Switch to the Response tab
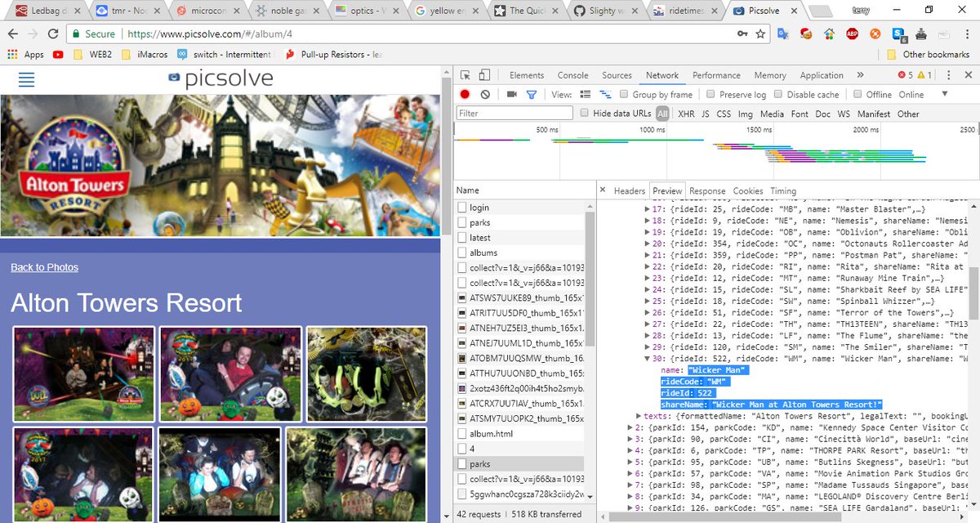This screenshot has height=523, width=980. pyautogui.click(x=707, y=190)
